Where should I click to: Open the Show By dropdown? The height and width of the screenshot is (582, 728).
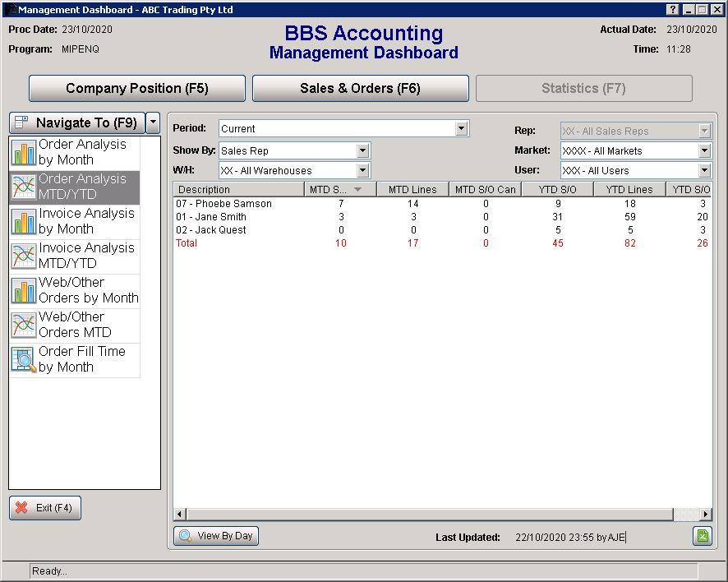coord(362,150)
